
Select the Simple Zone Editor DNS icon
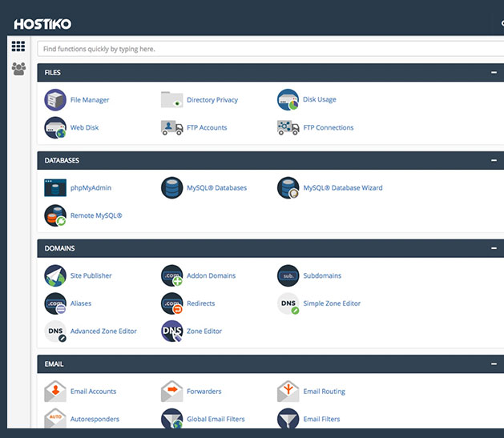tap(288, 303)
